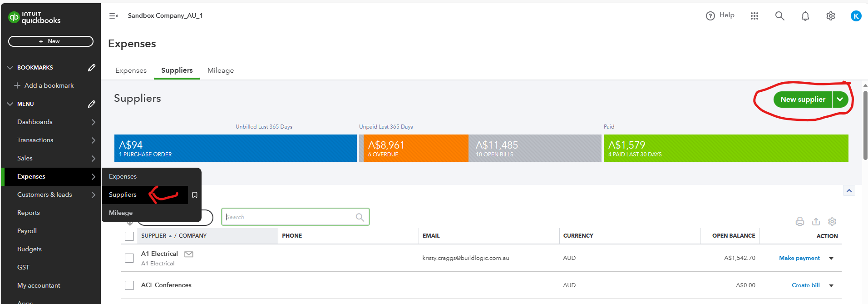The height and width of the screenshot is (304, 868).
Task: Click the + New button
Action: [x=51, y=41]
